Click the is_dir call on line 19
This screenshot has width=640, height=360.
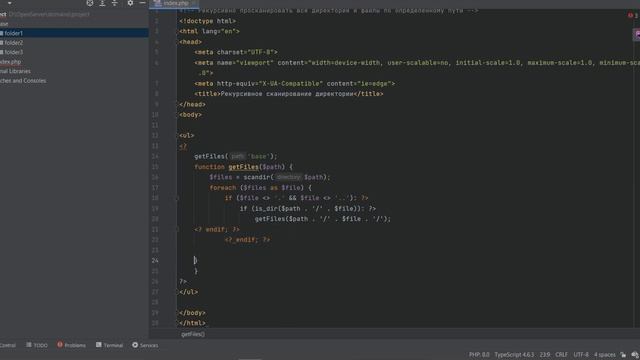264,209
